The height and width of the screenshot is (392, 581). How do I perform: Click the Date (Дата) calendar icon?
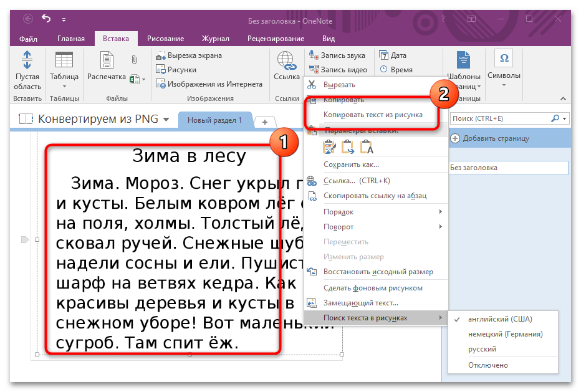[384, 55]
